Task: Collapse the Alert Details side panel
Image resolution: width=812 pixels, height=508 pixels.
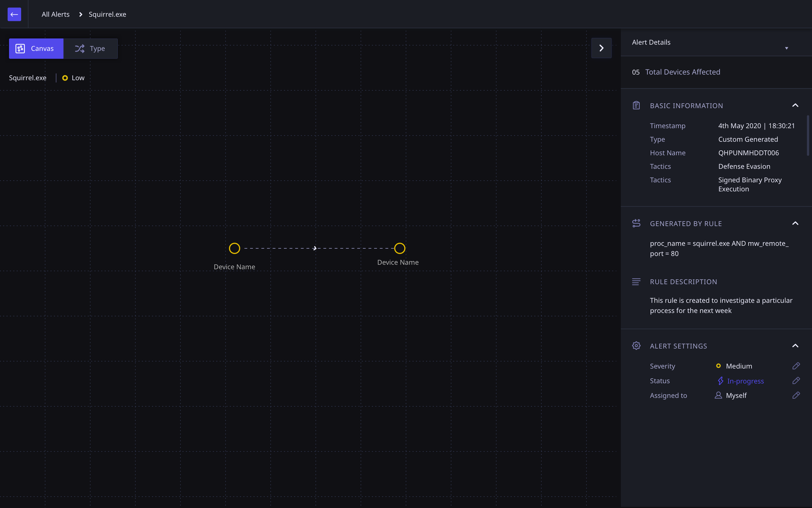Action: click(601, 48)
